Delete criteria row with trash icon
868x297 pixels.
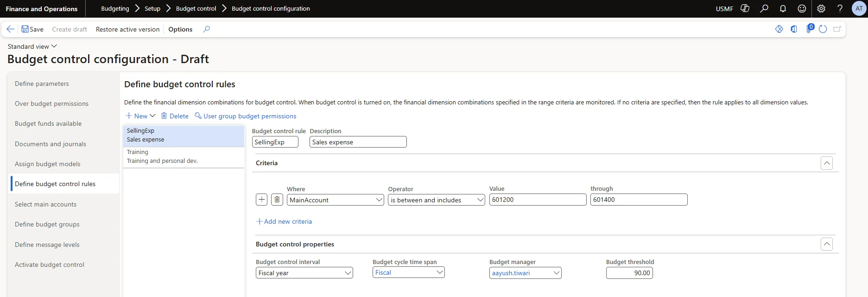click(x=277, y=200)
